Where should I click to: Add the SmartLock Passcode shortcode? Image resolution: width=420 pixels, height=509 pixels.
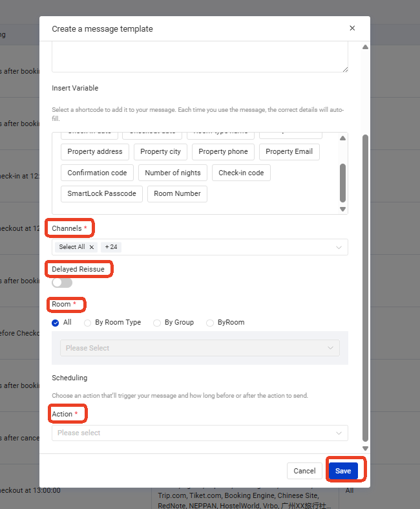click(102, 193)
